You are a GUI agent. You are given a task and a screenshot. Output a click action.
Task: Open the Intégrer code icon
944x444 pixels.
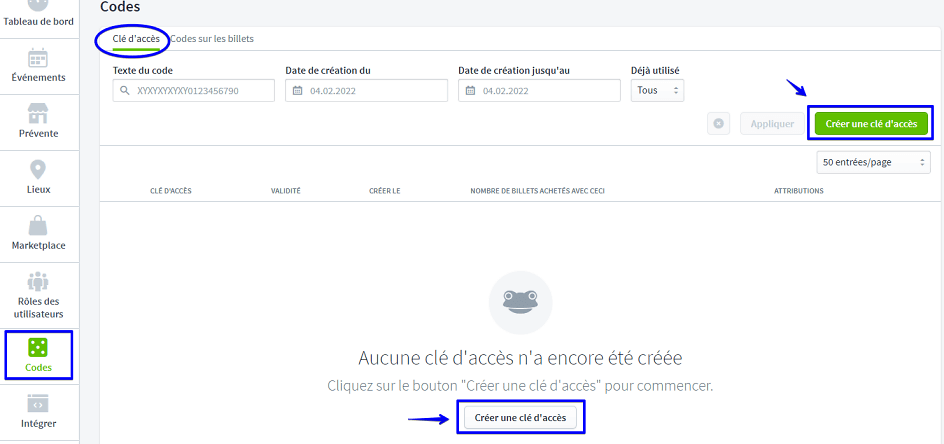38,404
